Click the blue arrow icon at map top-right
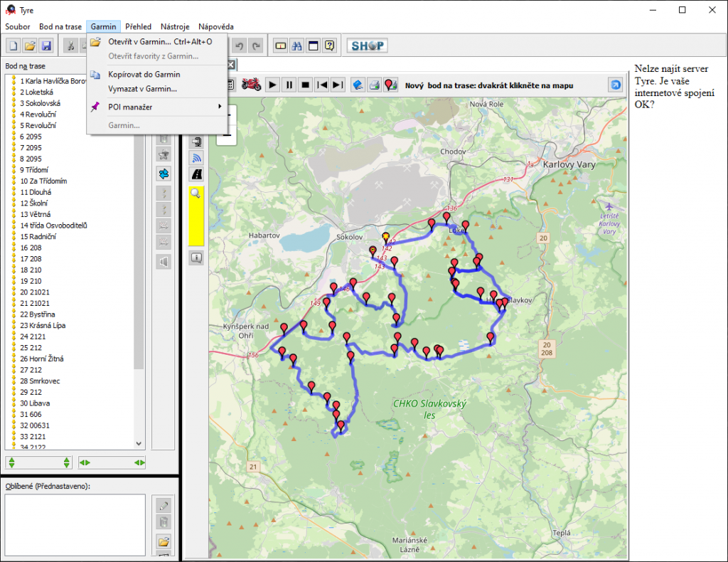This screenshot has height=562, width=728. click(614, 85)
